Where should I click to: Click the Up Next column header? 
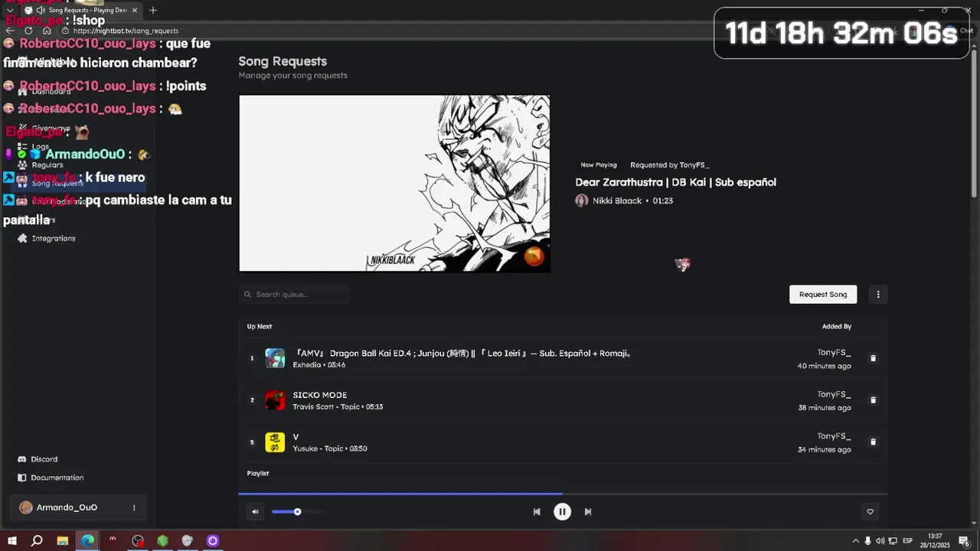coord(260,327)
